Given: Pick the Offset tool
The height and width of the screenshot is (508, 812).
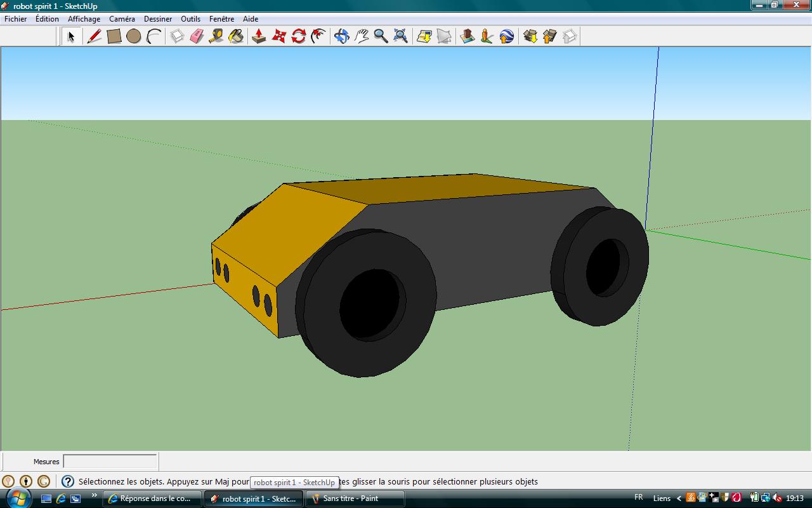Looking at the screenshot, I should (318, 36).
